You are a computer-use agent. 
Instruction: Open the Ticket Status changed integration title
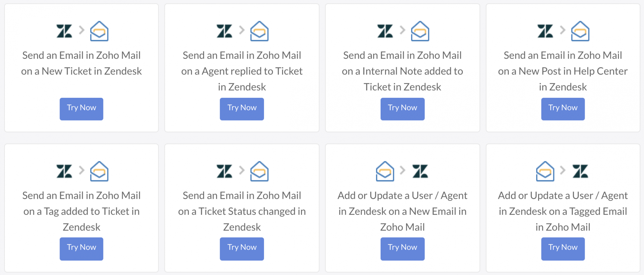(x=242, y=211)
